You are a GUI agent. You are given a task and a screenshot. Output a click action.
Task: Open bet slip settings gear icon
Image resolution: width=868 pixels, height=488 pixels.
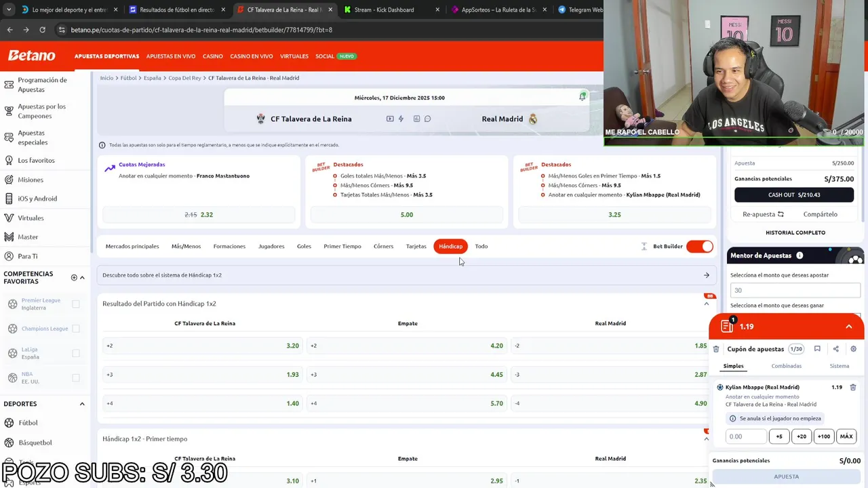point(853,349)
